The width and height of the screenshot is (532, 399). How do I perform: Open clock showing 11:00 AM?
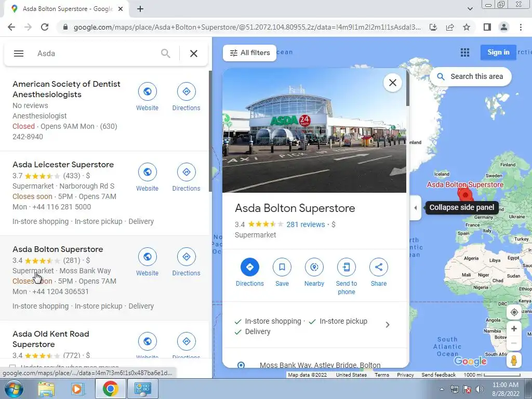pyautogui.click(x=505, y=389)
